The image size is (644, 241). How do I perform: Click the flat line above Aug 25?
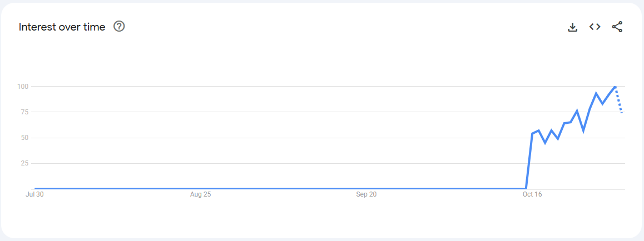tap(200, 189)
